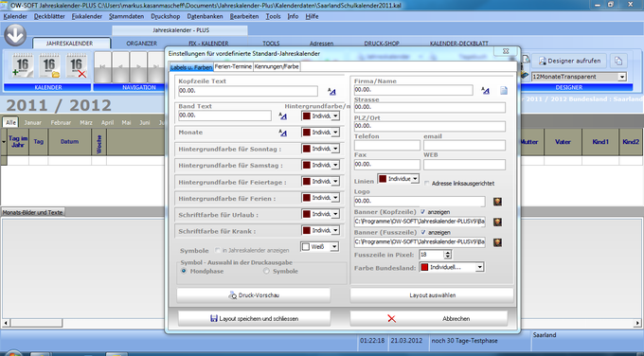The width and height of the screenshot is (644, 356).
Task: Click the document icon beside Firma/Name
Action: coord(504,90)
